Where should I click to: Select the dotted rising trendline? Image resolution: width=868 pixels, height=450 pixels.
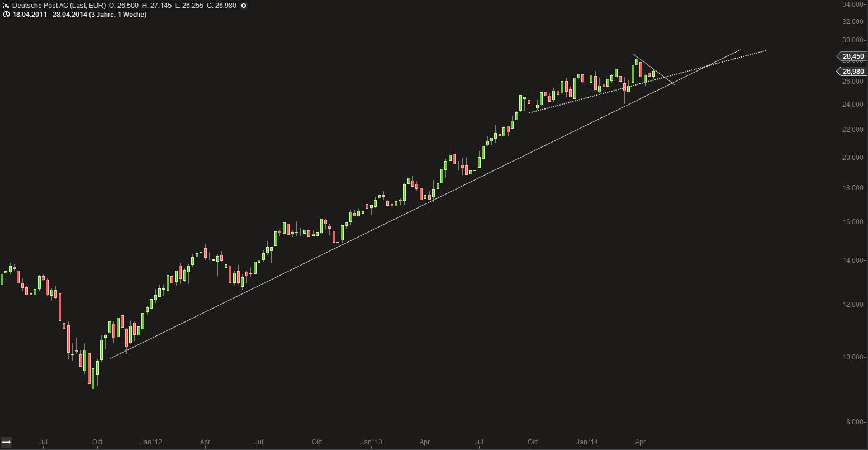tap(647, 82)
